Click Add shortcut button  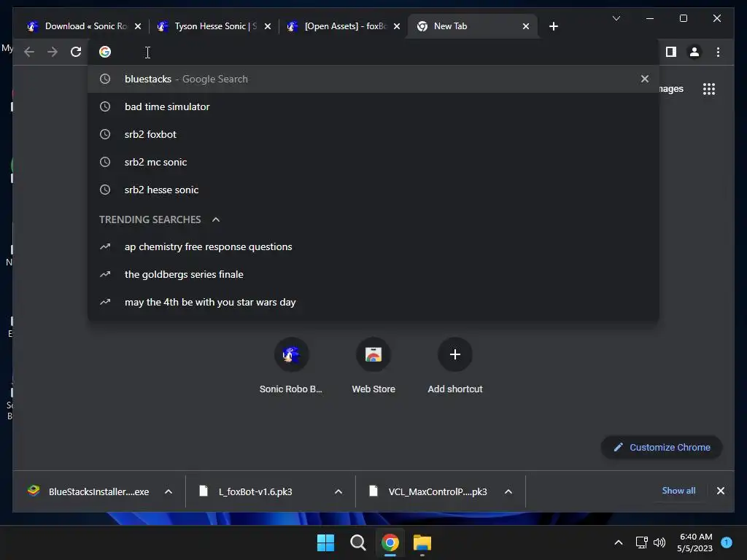455,365
